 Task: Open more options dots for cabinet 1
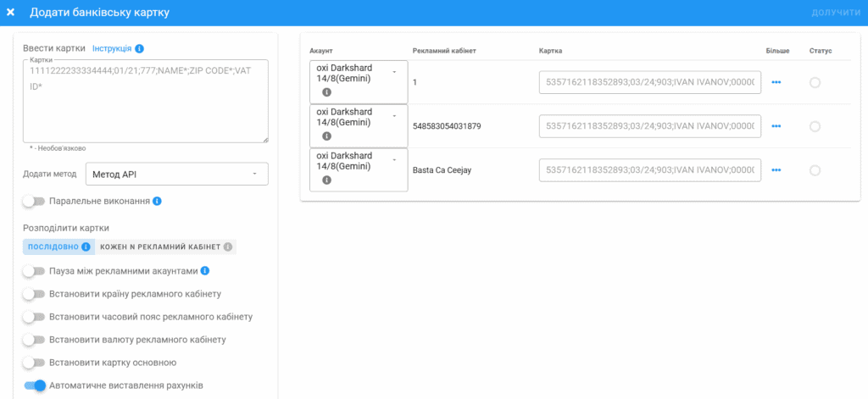pyautogui.click(x=776, y=82)
